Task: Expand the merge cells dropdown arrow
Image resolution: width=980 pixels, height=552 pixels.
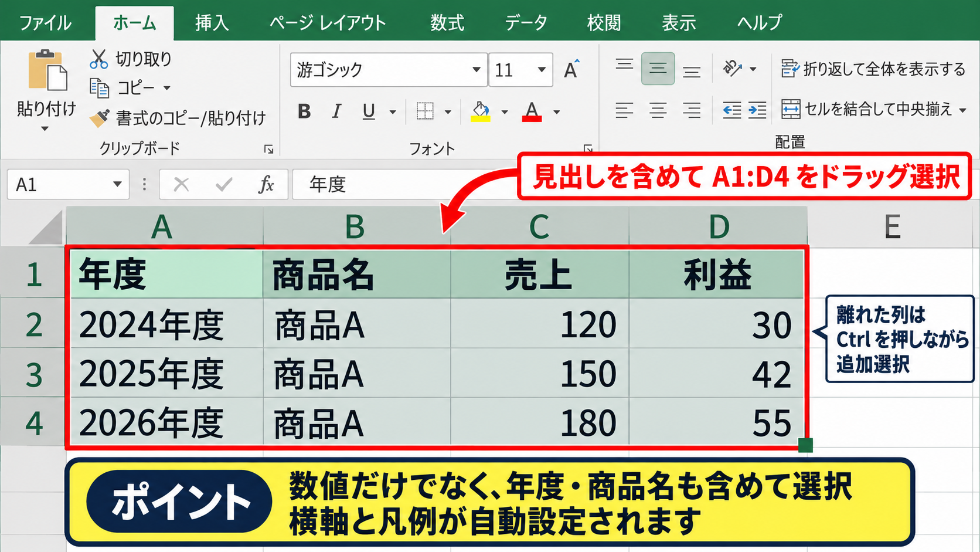Action: point(962,110)
